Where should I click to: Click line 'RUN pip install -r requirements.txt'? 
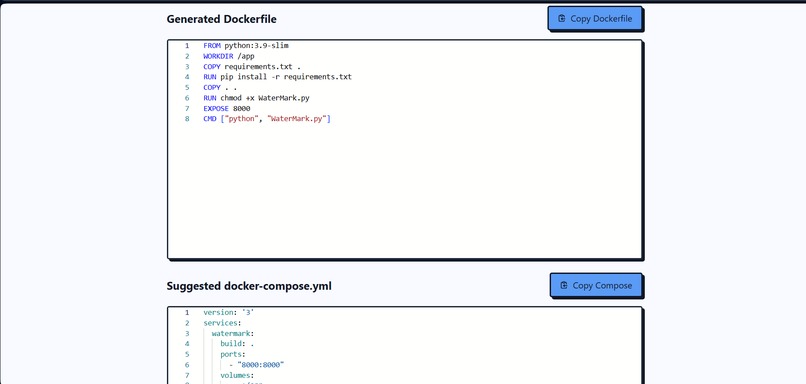[x=278, y=77]
